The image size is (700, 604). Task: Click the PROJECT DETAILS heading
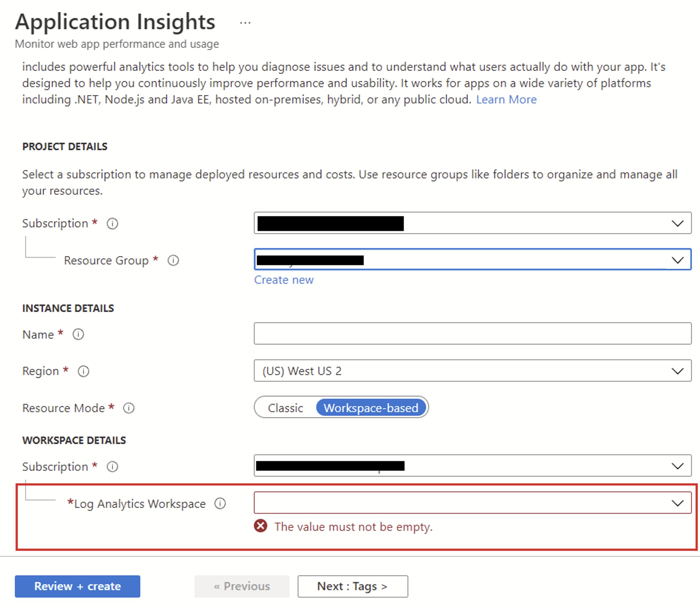coord(65,146)
